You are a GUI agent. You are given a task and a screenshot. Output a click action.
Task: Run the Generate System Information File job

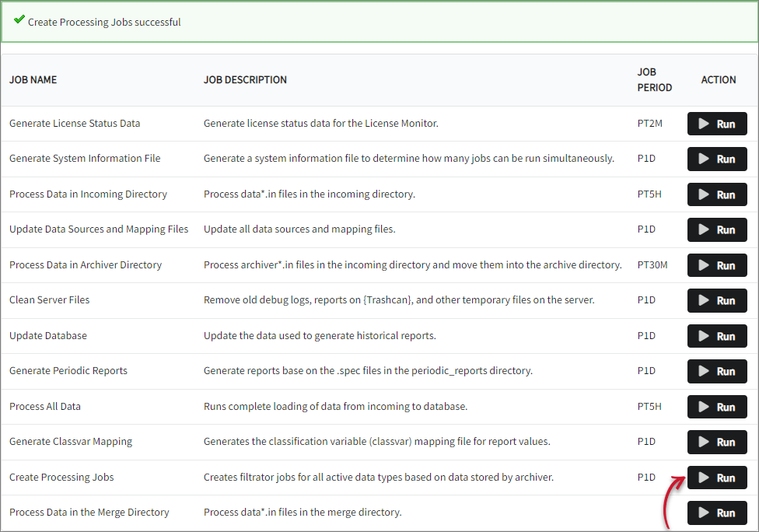click(716, 159)
